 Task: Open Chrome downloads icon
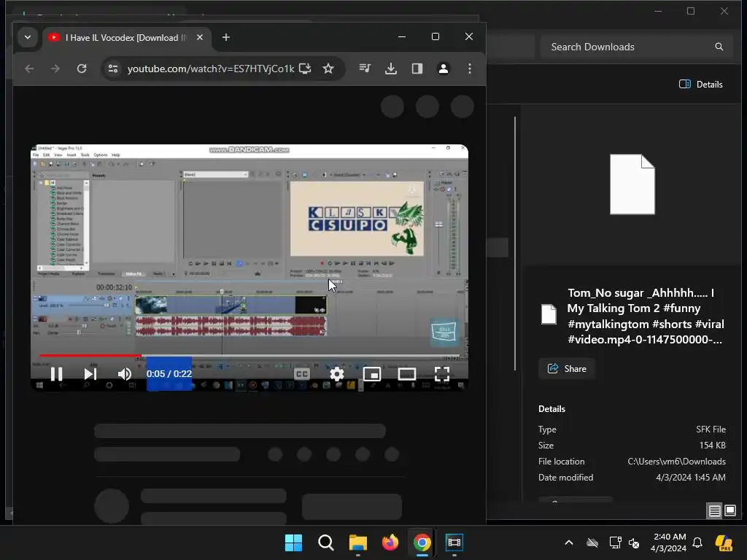pos(391,69)
